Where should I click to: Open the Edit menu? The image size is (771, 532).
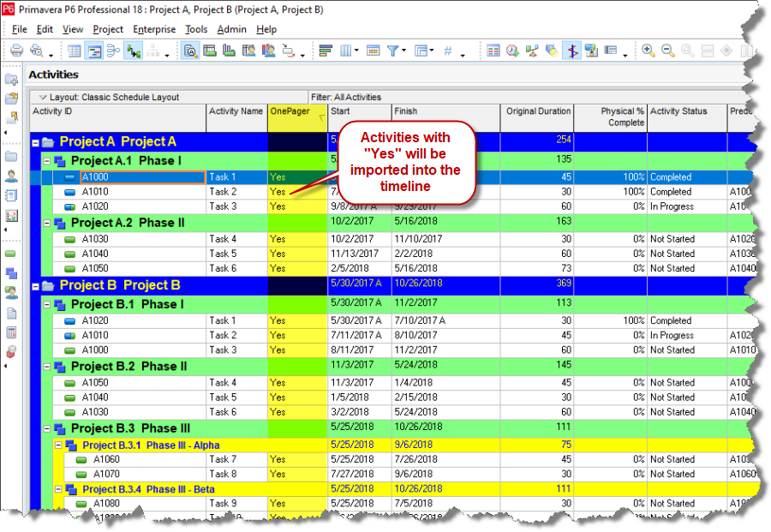45,29
